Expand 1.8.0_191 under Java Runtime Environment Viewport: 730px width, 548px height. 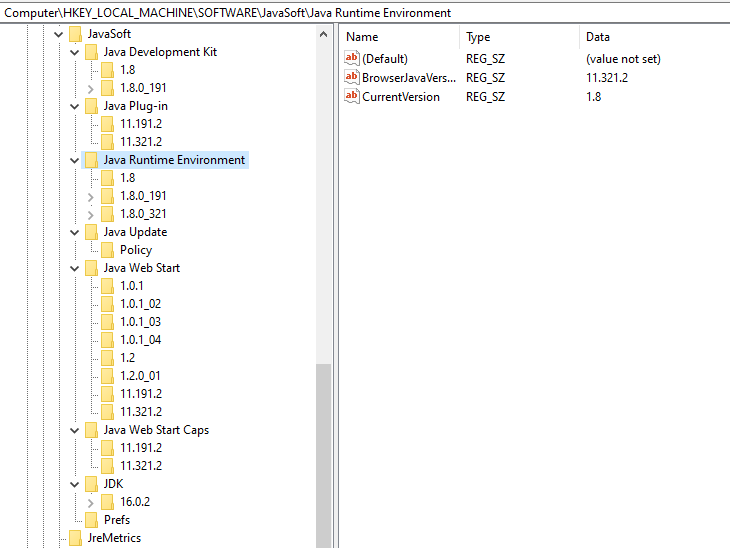91,196
